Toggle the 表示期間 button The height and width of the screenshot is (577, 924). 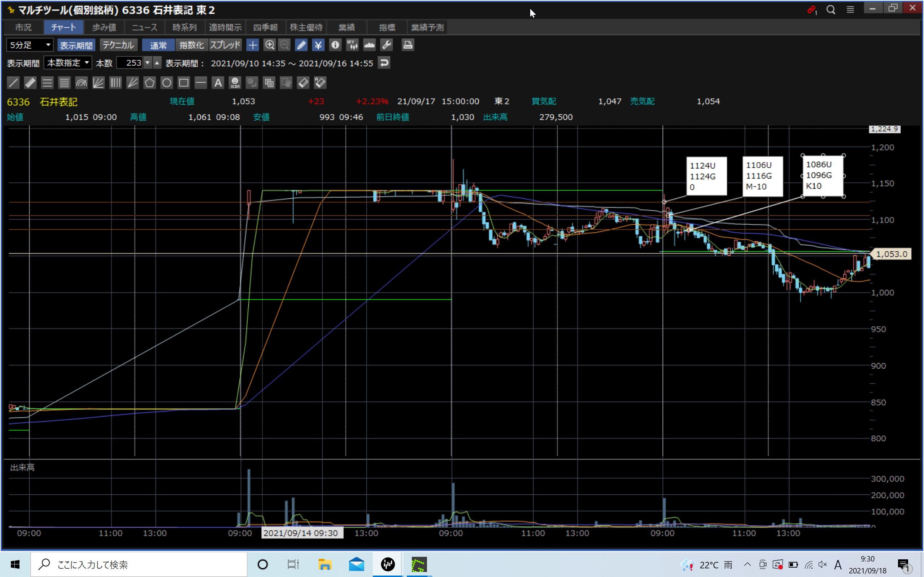76,45
